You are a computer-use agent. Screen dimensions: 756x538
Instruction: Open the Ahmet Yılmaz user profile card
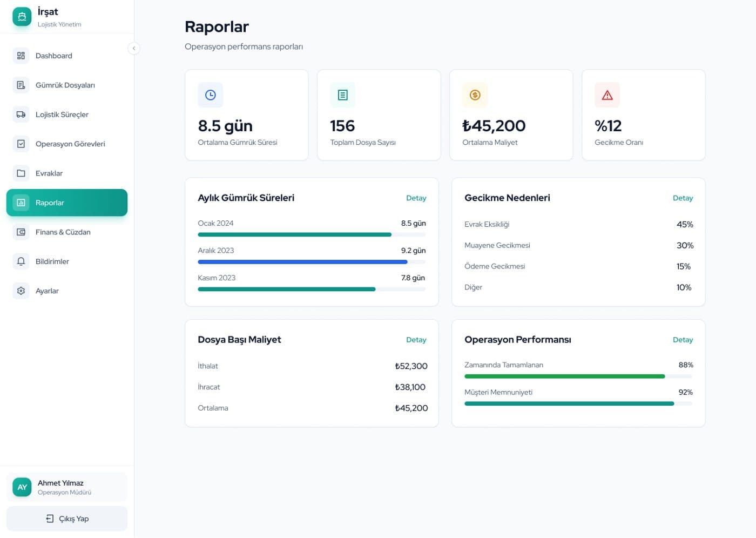pyautogui.click(x=67, y=487)
